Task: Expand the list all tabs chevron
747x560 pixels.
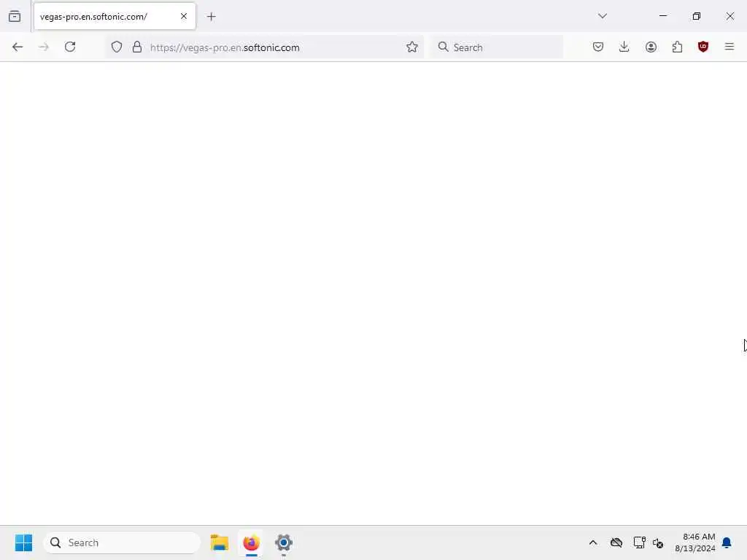Action: pos(602,16)
